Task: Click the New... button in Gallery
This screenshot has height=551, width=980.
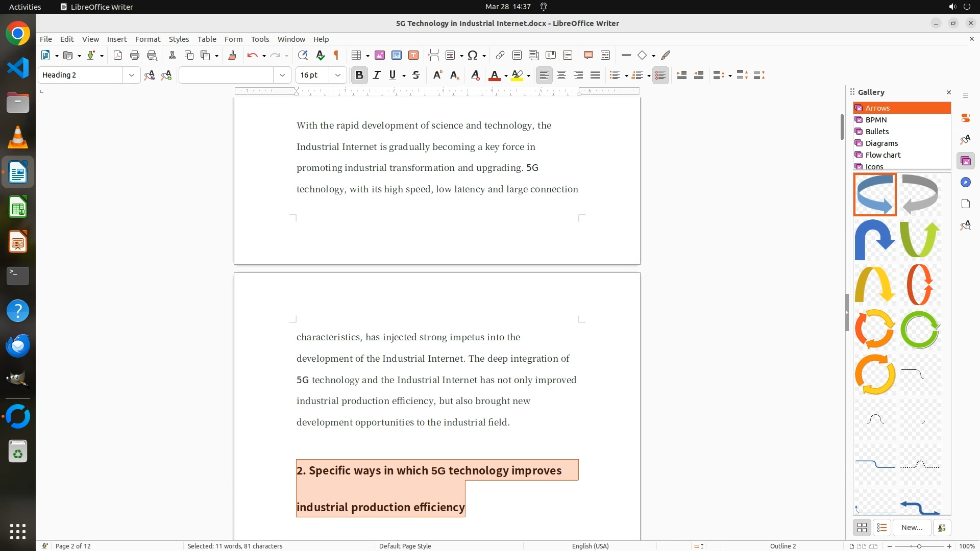Action: pos(912,528)
